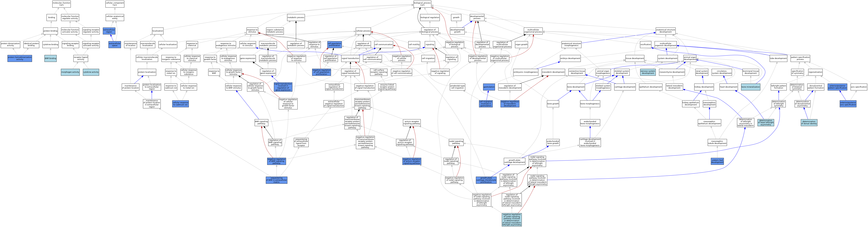
Task: Select 'mesonephric tubule development' node
Action: click(717, 142)
